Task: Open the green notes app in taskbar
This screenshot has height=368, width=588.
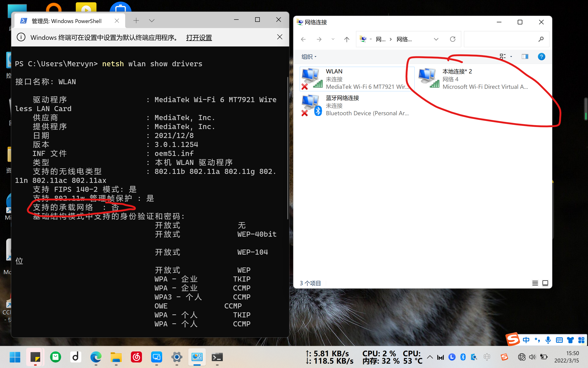Action: [x=56, y=357]
